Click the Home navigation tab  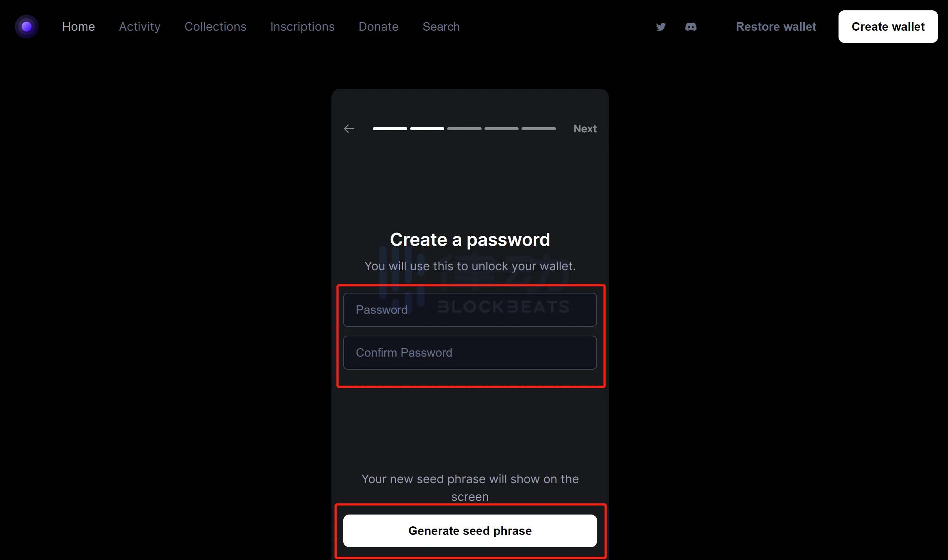click(79, 27)
